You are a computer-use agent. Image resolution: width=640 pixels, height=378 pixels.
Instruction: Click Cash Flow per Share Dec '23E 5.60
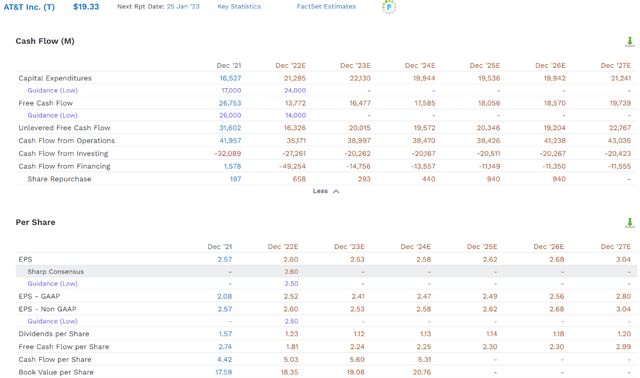357,360
